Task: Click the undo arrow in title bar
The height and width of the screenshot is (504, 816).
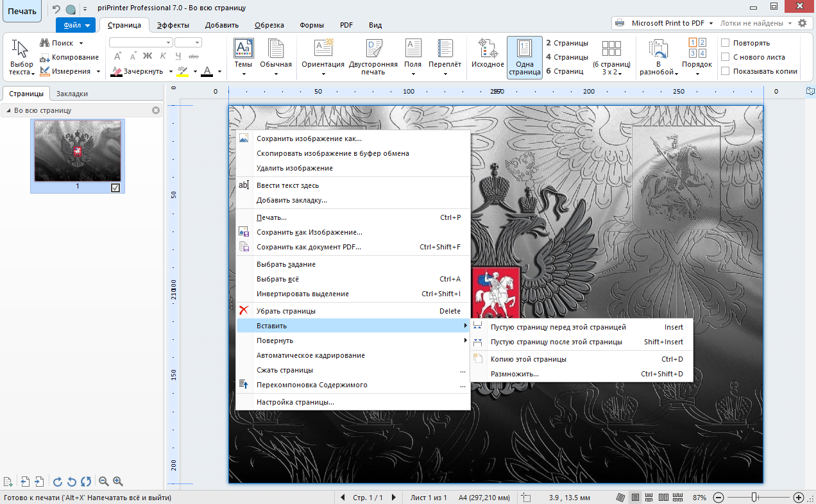Action: [56, 9]
